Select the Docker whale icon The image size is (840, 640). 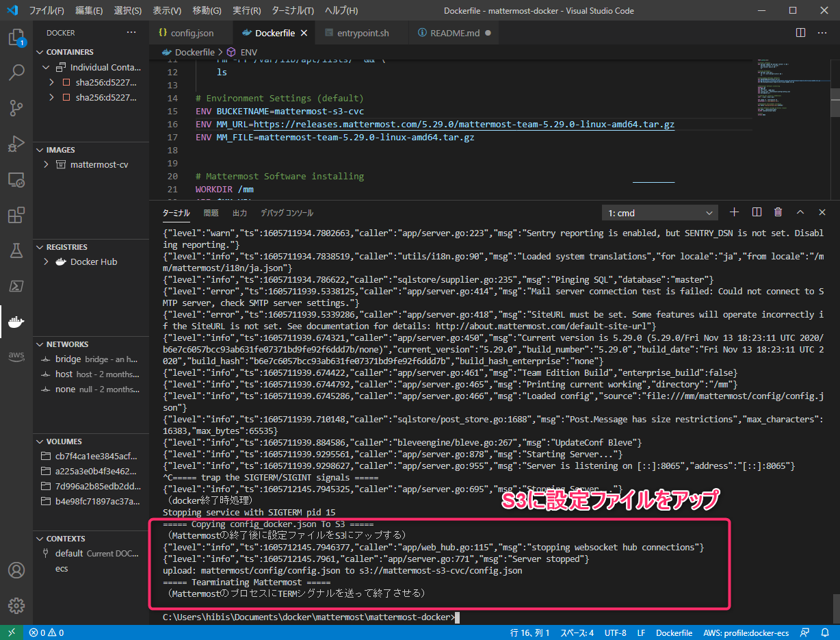(x=16, y=322)
